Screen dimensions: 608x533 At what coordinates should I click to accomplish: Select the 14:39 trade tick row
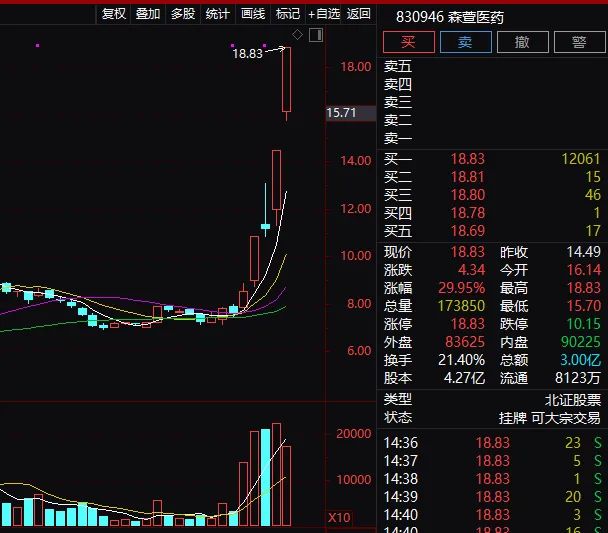(x=492, y=497)
